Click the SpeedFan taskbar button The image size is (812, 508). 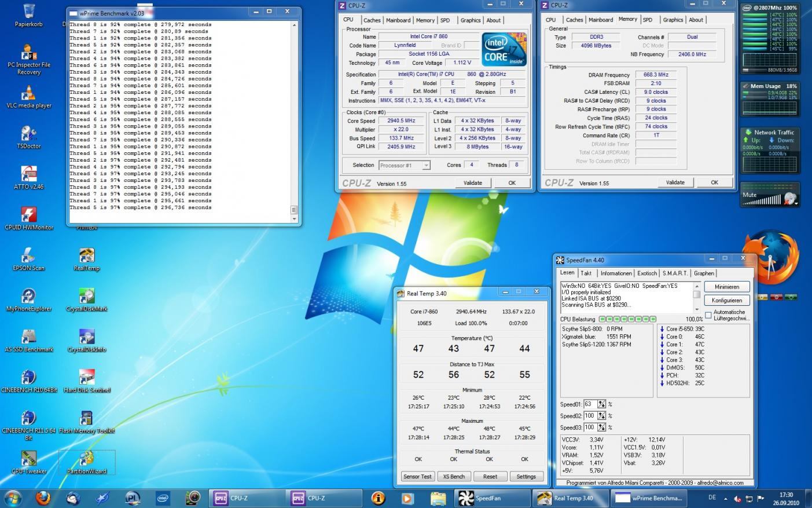pyautogui.click(x=493, y=498)
